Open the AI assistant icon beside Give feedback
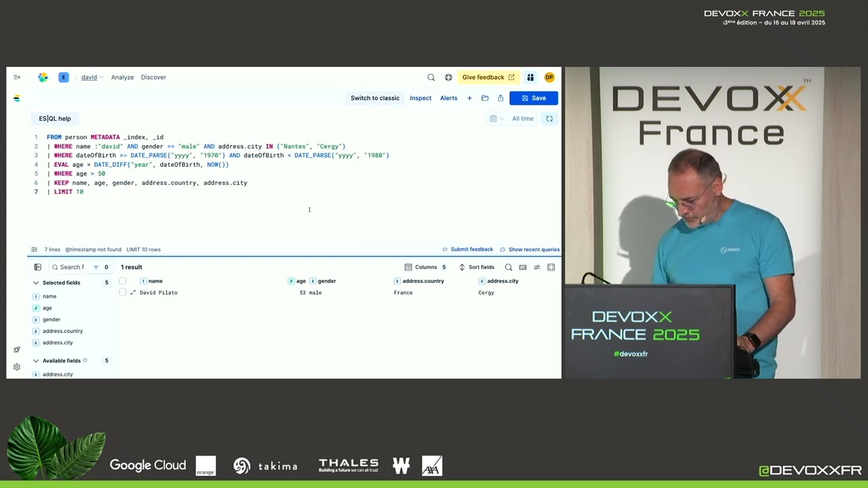The height and width of the screenshot is (488, 868). coord(530,77)
